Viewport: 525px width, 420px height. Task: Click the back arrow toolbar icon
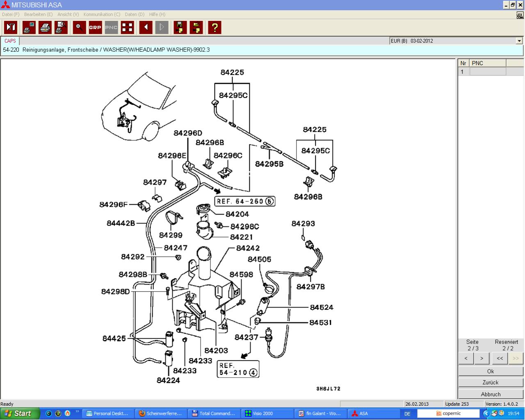tap(146, 27)
